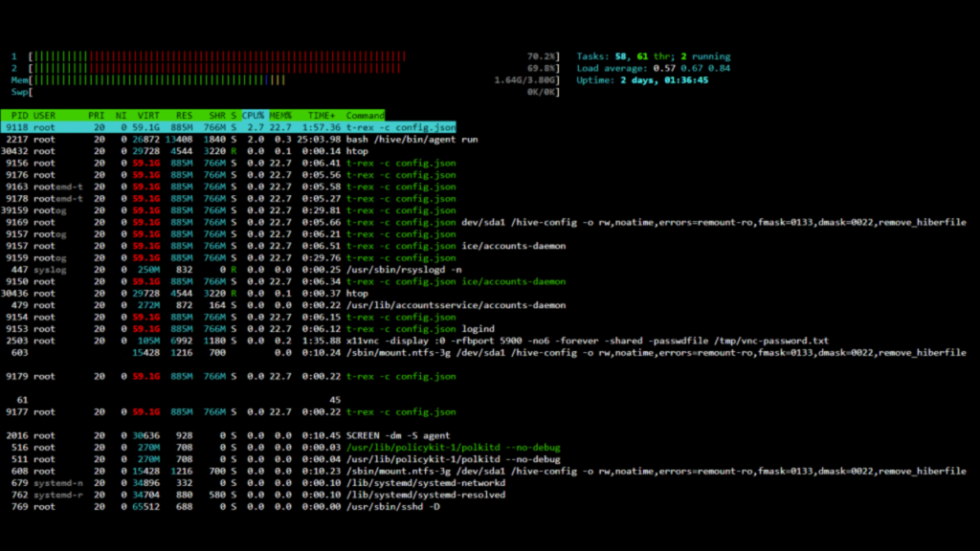Select the x11vnc process row
This screenshot has height=551, width=980.
click(415, 342)
